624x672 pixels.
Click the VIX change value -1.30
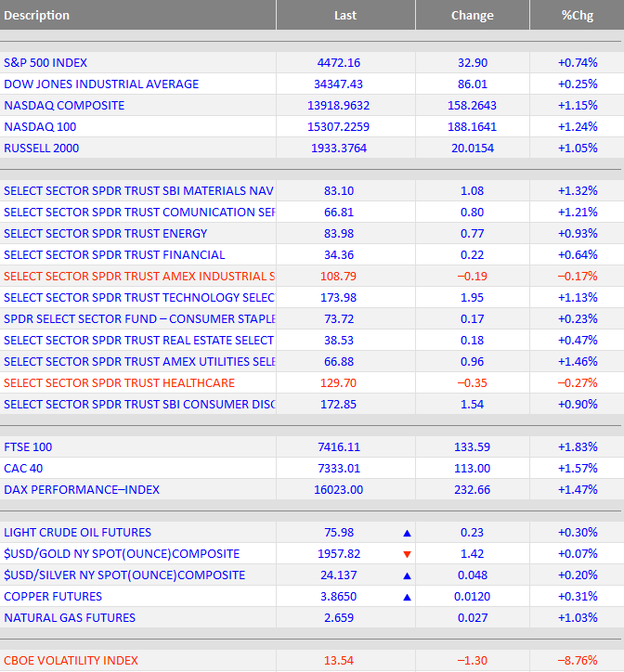[x=473, y=661]
